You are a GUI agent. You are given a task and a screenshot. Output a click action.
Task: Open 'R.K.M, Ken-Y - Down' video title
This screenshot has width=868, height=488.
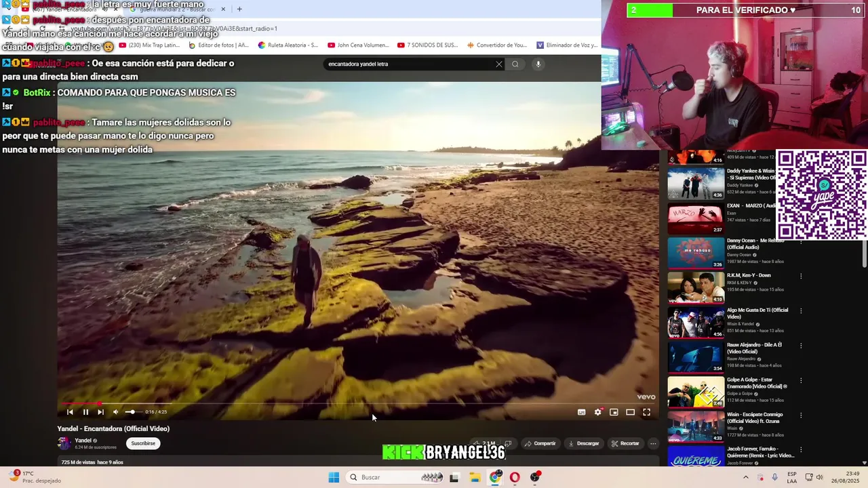749,275
